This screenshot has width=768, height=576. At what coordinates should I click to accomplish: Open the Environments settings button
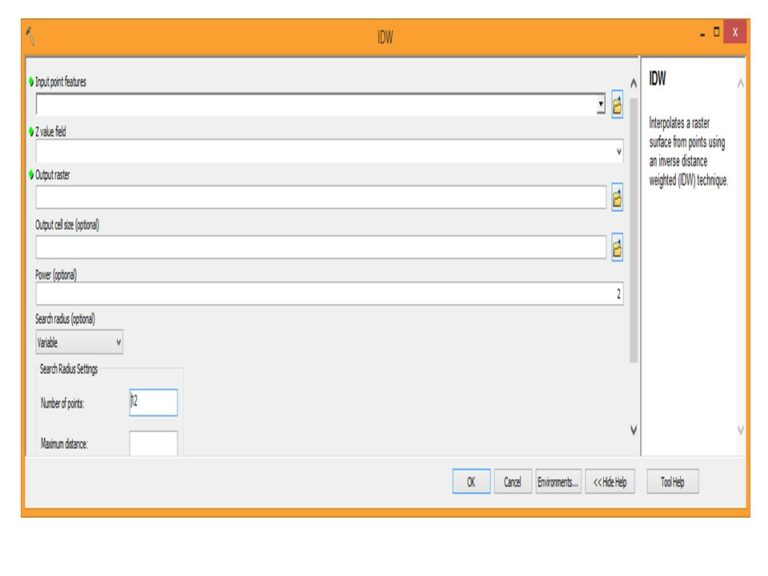pos(558,482)
